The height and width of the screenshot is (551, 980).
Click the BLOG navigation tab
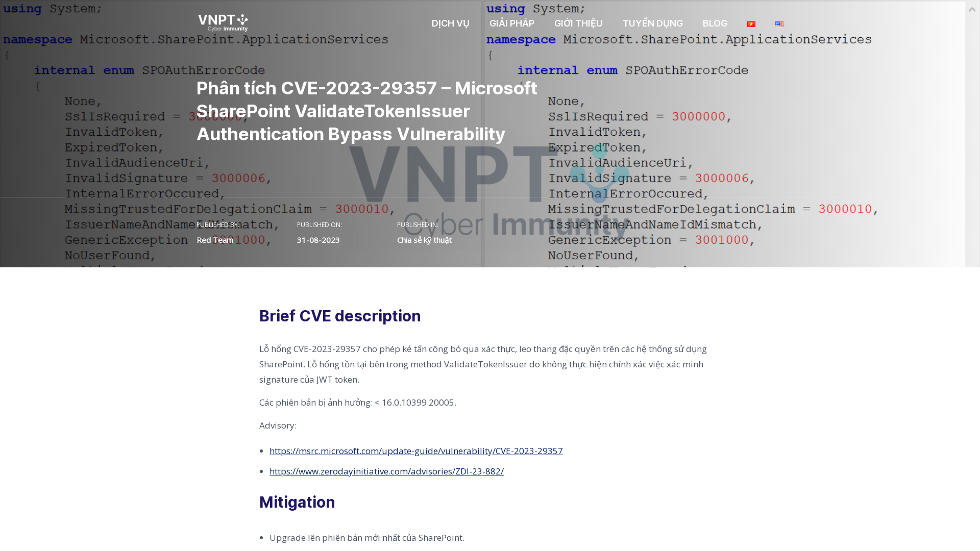715,23
